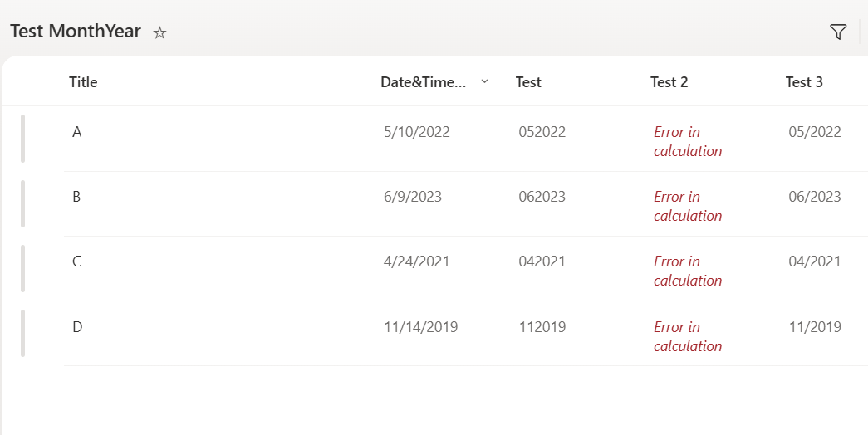Open item titled C

click(77, 261)
